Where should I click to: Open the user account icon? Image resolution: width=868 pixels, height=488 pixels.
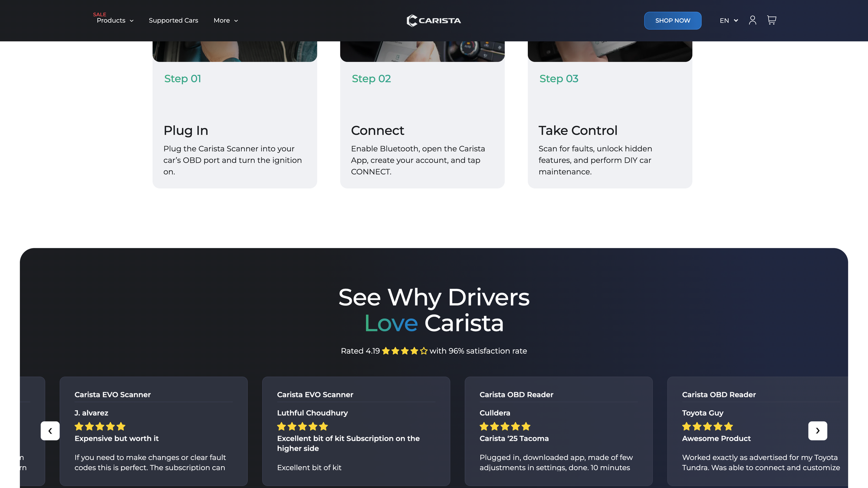point(753,20)
